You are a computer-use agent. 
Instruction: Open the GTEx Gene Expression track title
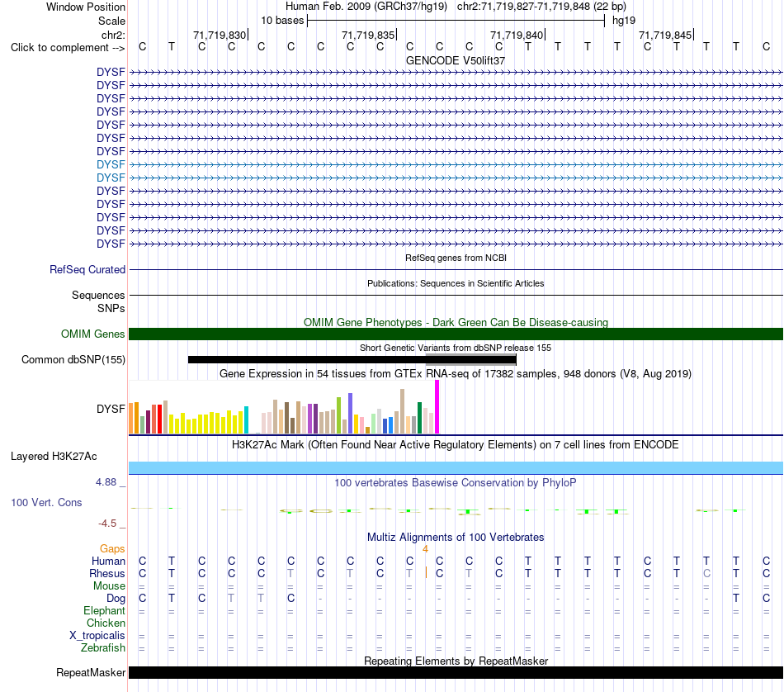[456, 374]
